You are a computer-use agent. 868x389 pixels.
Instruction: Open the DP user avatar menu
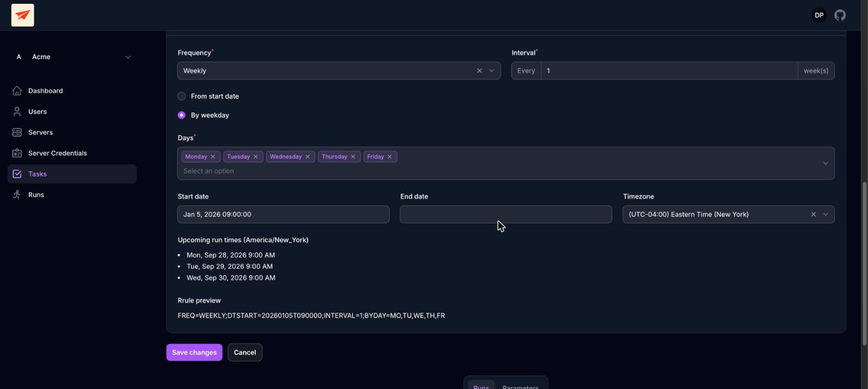tap(819, 15)
